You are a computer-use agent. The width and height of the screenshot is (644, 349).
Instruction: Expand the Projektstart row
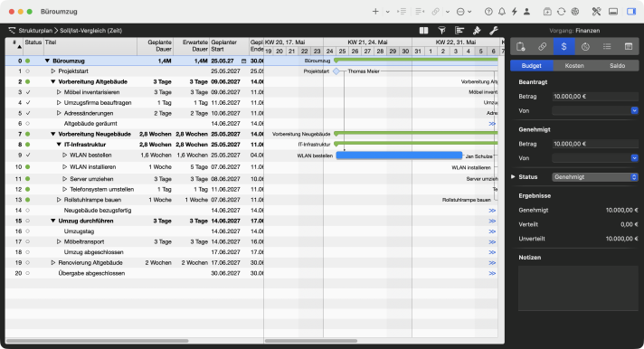click(x=53, y=71)
